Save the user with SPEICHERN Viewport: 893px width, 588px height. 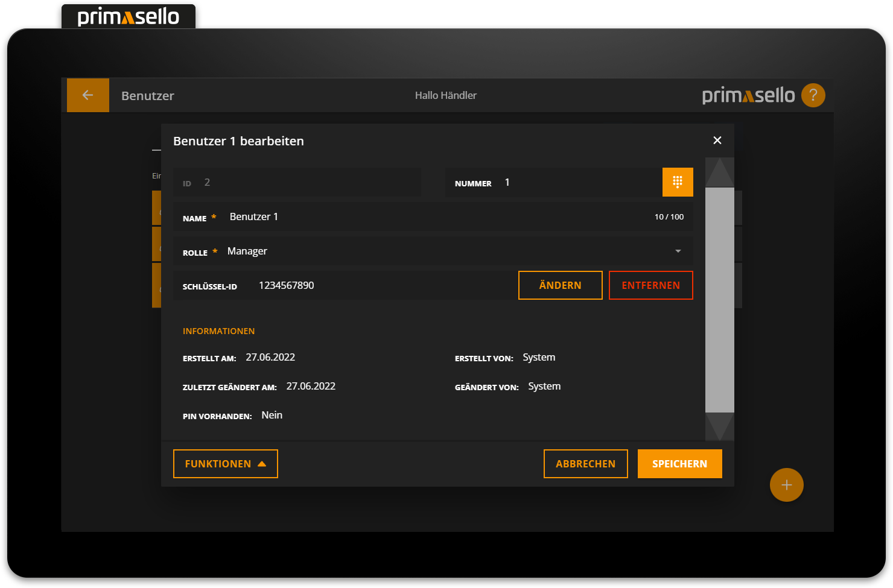point(679,463)
